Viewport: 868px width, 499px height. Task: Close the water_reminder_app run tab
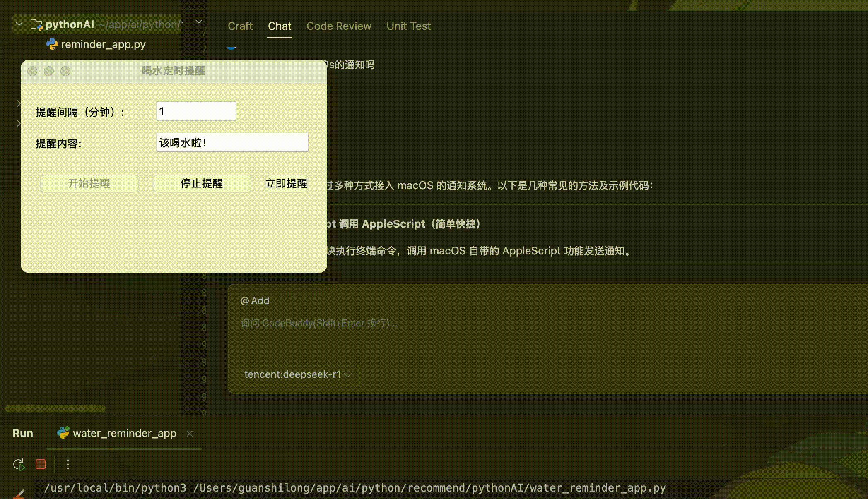190,433
